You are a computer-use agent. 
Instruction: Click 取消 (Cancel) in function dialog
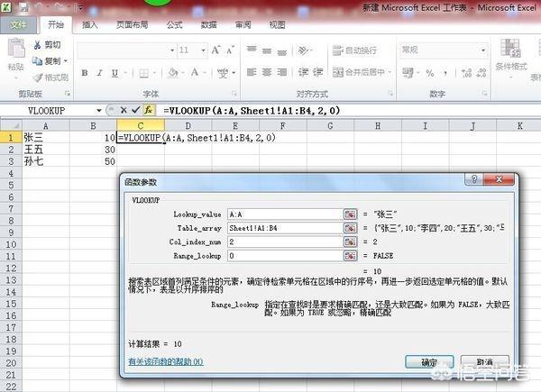pyautogui.click(x=485, y=362)
